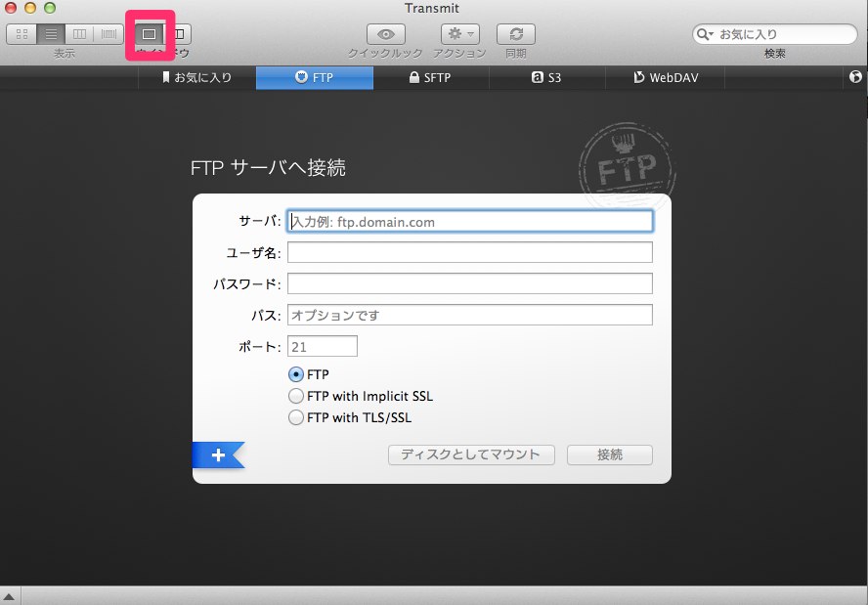This screenshot has width=868, height=605.
Task: Switch to the S3 tab
Action: click(547, 77)
